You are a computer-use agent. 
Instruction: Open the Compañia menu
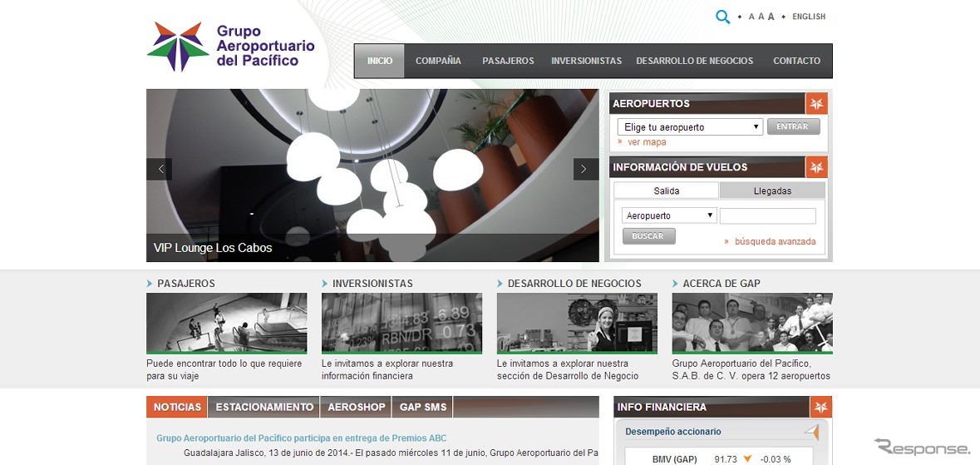coord(438,61)
